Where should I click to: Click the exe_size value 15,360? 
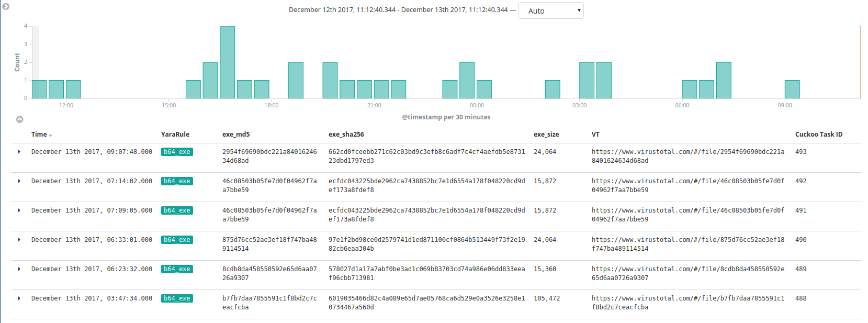tap(545, 269)
